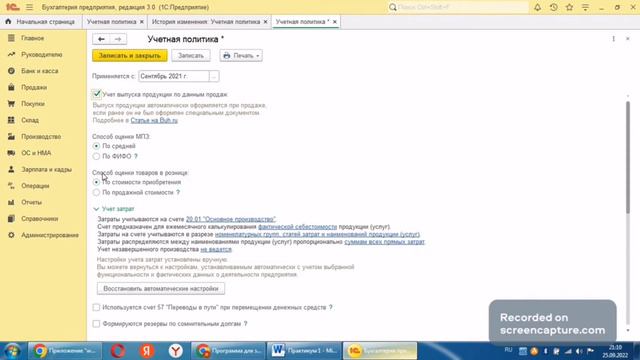Select По продажной стоимости option
The width and height of the screenshot is (640, 360).
coord(96,192)
